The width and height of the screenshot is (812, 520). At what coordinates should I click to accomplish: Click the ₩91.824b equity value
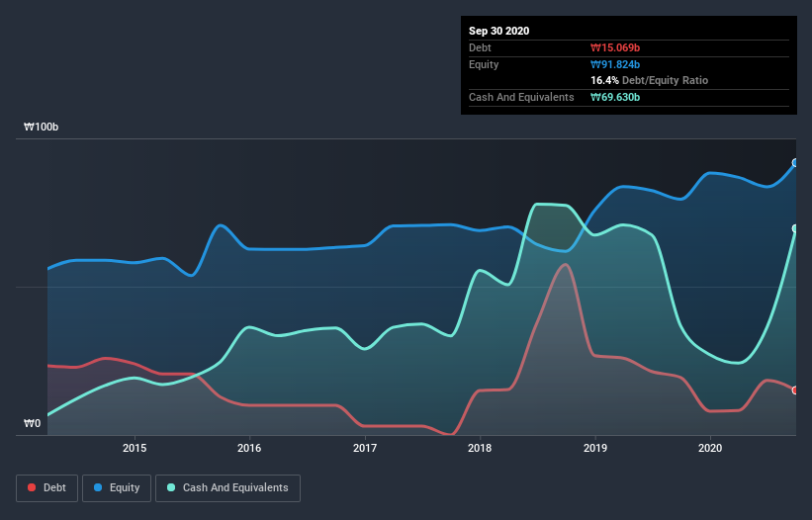(x=615, y=64)
